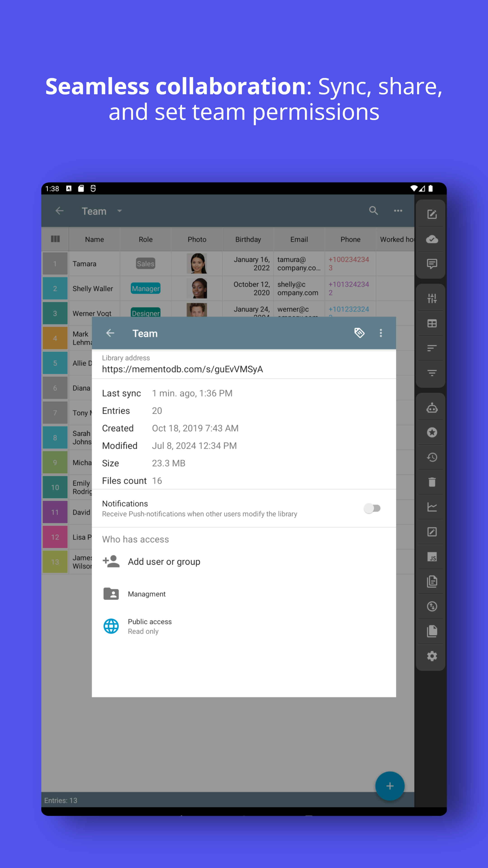Image resolution: width=488 pixels, height=868 pixels.
Task: Click the Photo column header
Action: pos(197,239)
